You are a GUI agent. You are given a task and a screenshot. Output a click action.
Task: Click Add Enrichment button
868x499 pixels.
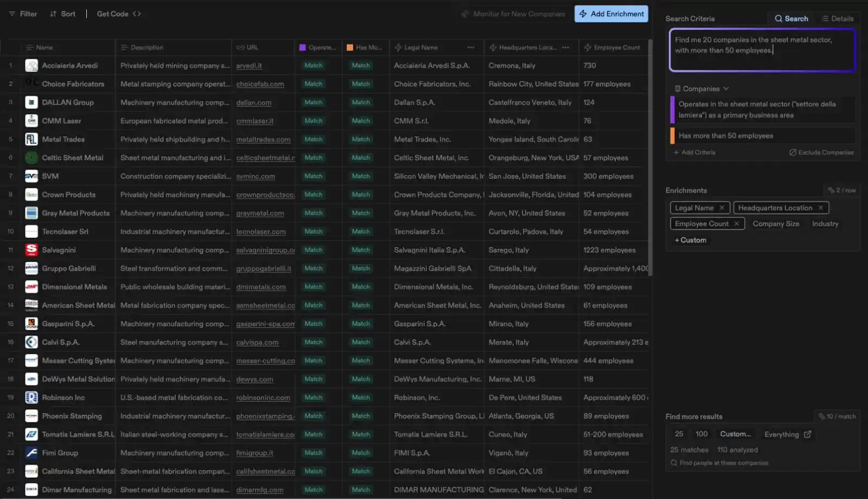click(x=611, y=14)
